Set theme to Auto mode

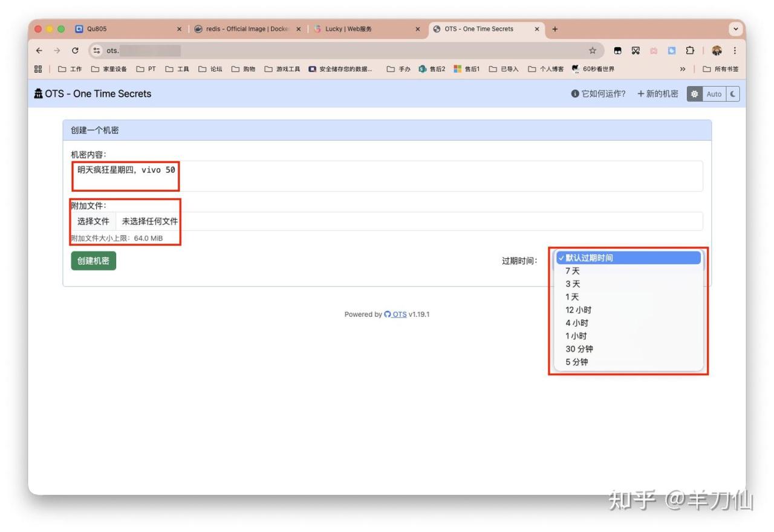[714, 94]
